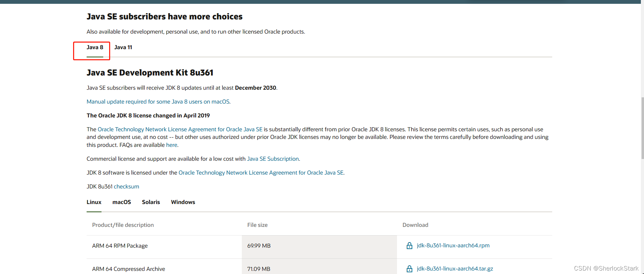Click the 'Download' column header
Image resolution: width=644 pixels, height=274 pixels.
click(x=415, y=225)
